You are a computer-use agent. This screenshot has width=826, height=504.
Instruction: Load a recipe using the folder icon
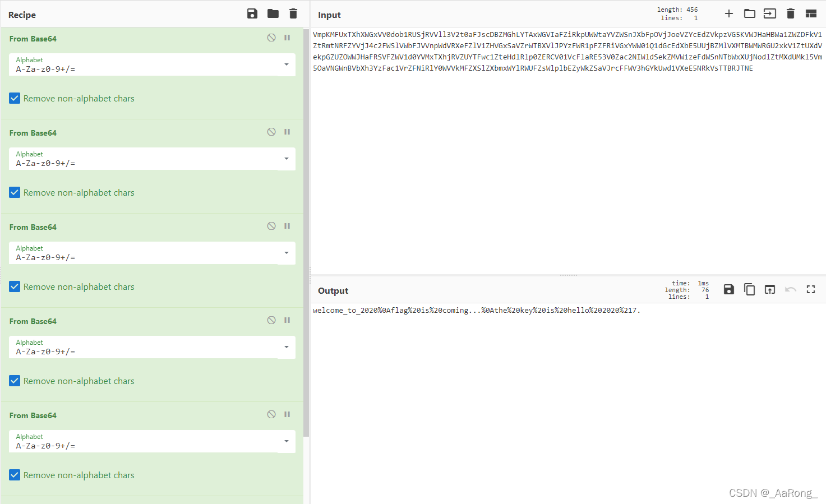coord(273,13)
